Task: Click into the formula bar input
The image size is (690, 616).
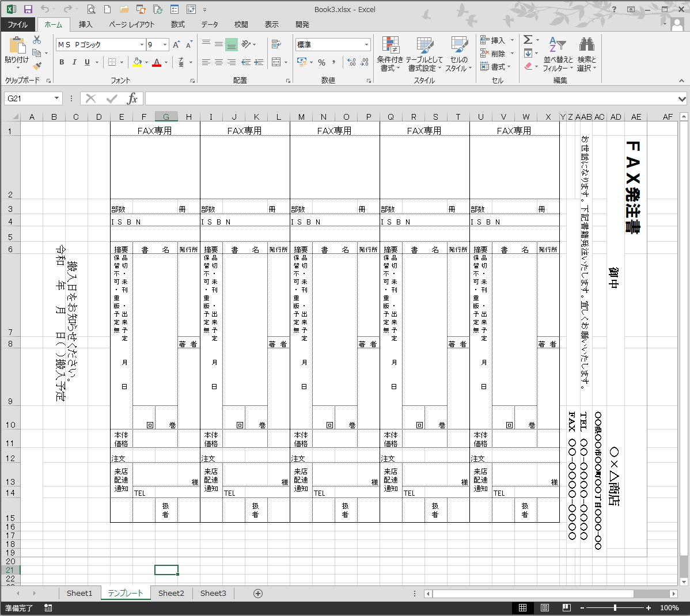Action: click(411, 98)
